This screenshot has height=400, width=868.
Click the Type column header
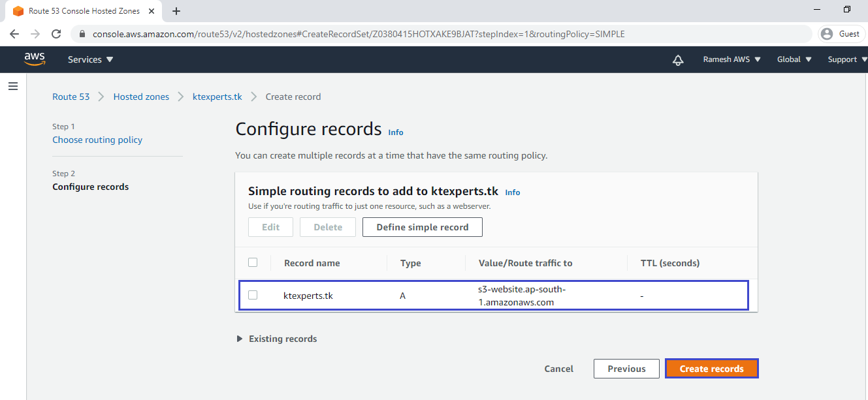click(x=410, y=263)
